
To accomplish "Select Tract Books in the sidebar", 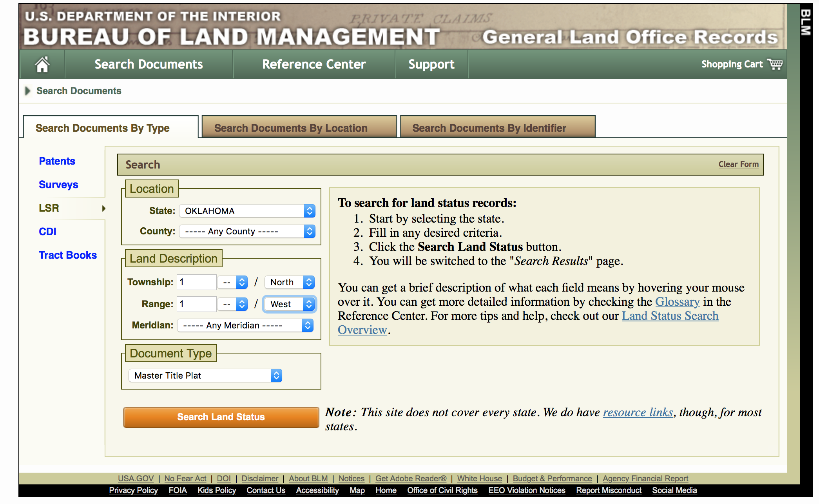I will click(68, 255).
